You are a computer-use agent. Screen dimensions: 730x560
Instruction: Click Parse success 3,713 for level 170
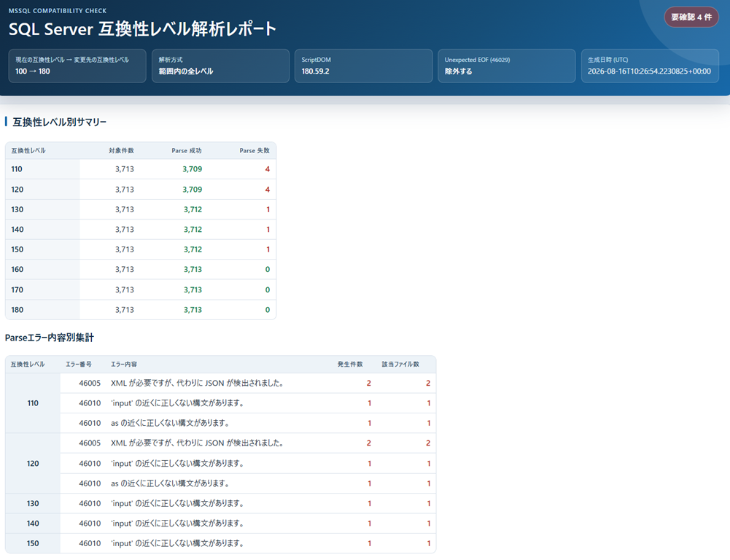click(193, 289)
